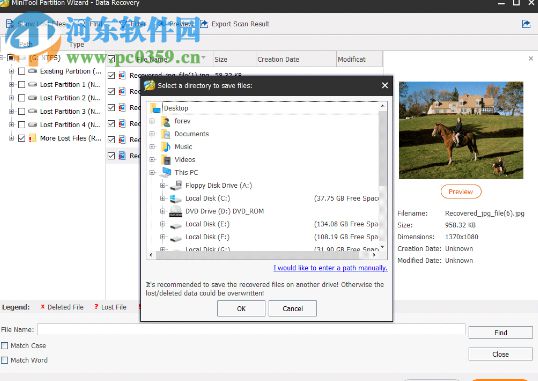Click the horse photo preview thumbnail
Screen dimensions: 538x381
click(461, 130)
